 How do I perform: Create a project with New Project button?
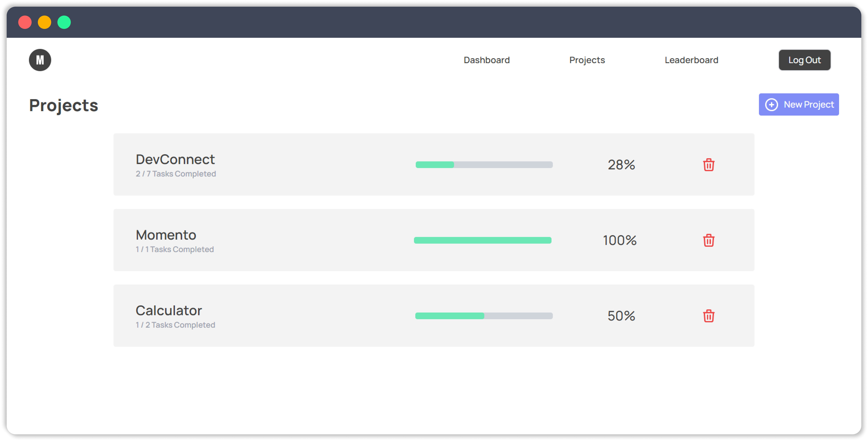(x=799, y=104)
